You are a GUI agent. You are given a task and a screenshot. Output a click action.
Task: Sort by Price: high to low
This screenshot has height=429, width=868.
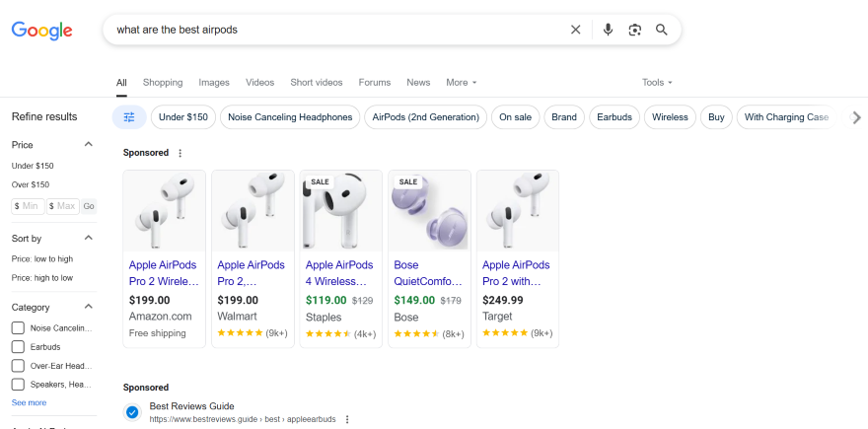point(42,278)
